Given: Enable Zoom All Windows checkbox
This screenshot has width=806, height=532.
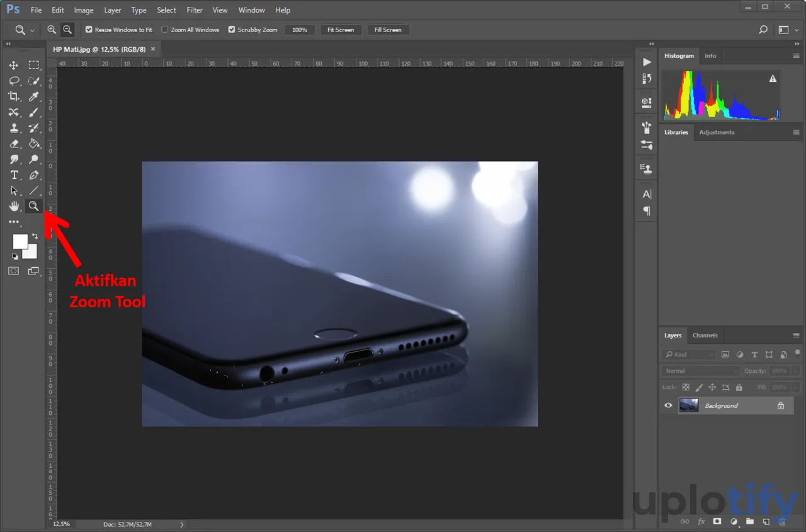Looking at the screenshot, I should pos(165,30).
